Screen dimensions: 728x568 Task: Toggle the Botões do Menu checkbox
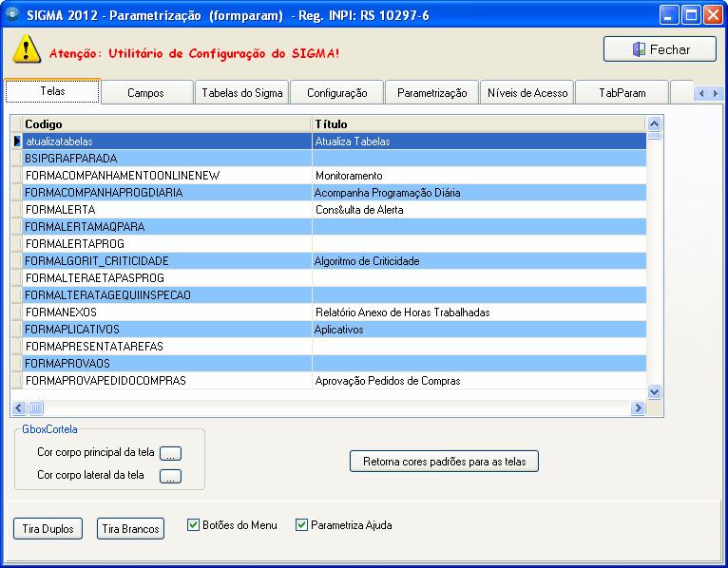pos(193,525)
